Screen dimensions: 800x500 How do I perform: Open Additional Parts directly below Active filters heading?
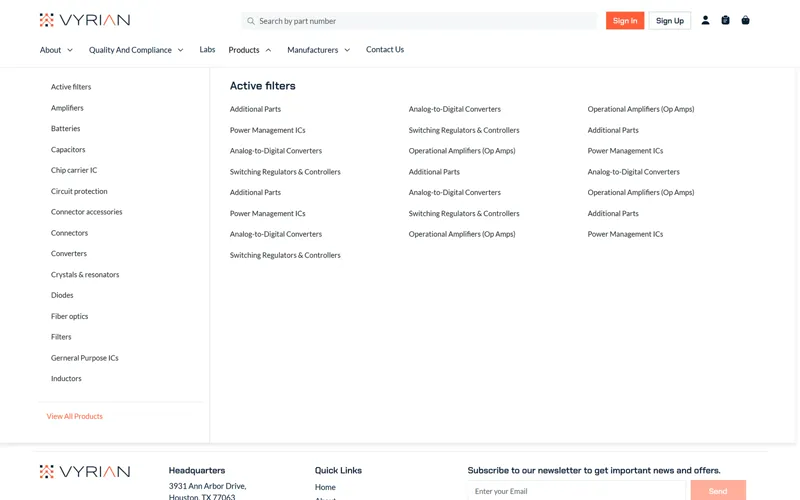255,109
